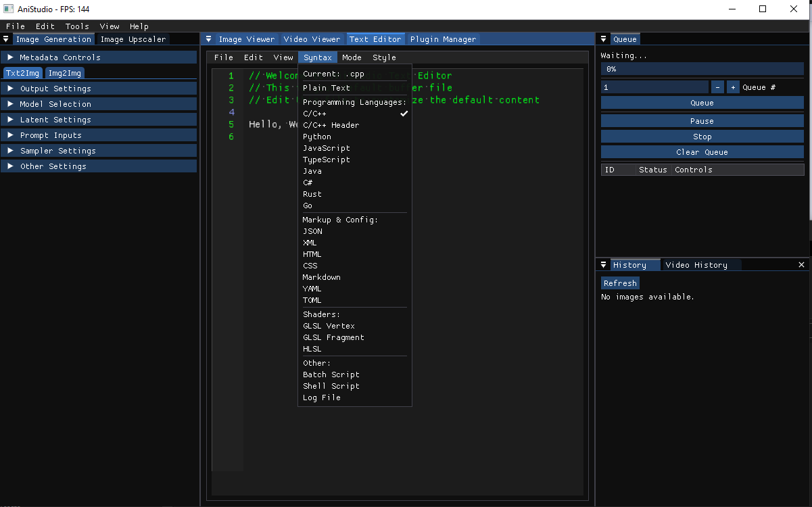Expand Other Settings section
Image resolution: width=812 pixels, height=507 pixels.
tap(99, 166)
